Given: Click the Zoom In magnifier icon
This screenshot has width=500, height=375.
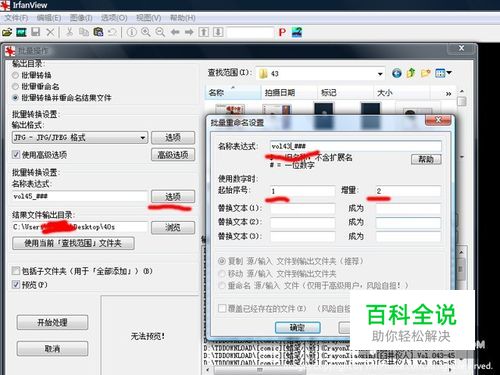Looking at the screenshot, I should point(146,32).
